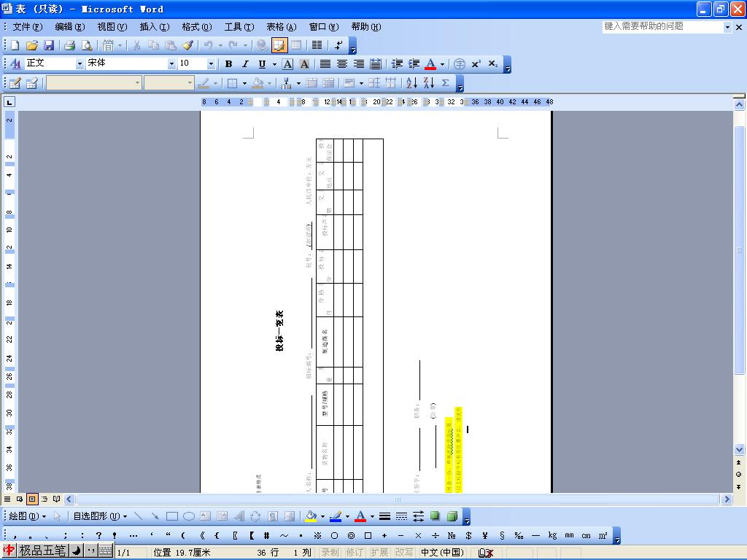Select the Oval drawing tool
This screenshot has height=560, width=747.
(189, 516)
